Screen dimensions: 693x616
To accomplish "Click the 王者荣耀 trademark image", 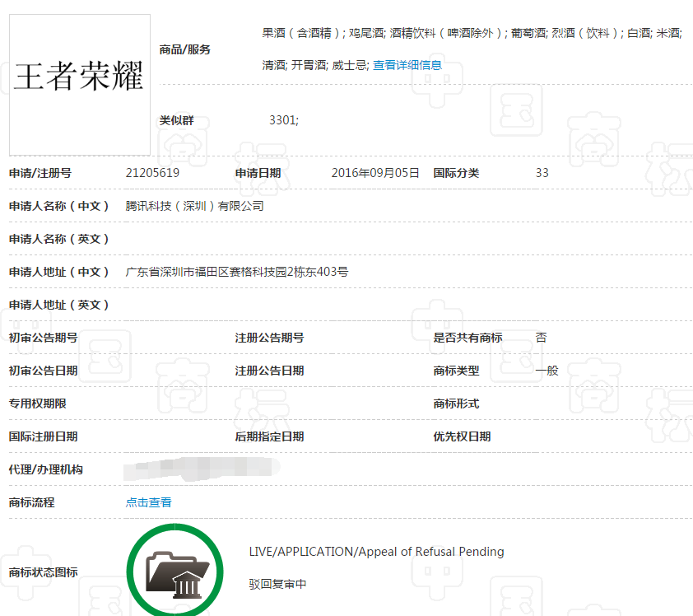I will click(78, 82).
